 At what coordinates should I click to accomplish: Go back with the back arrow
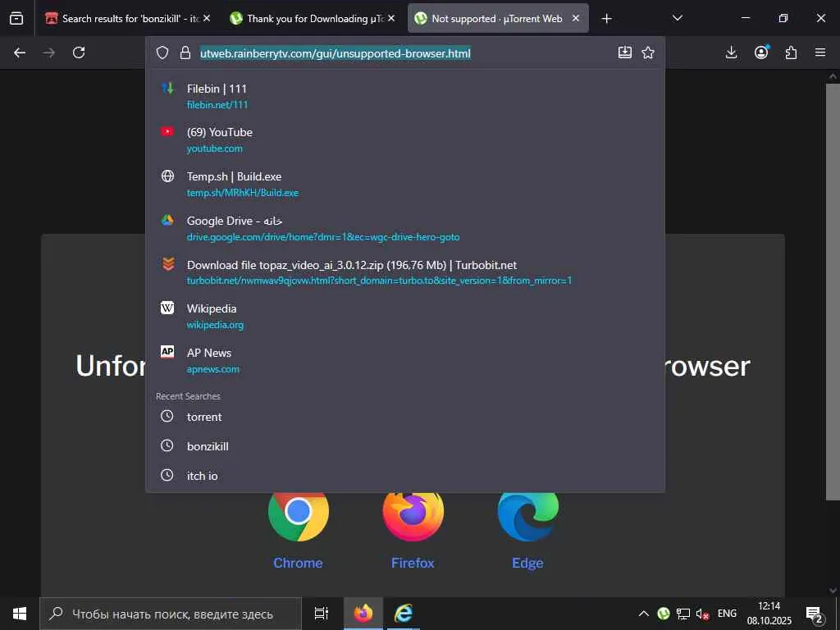pos(20,52)
